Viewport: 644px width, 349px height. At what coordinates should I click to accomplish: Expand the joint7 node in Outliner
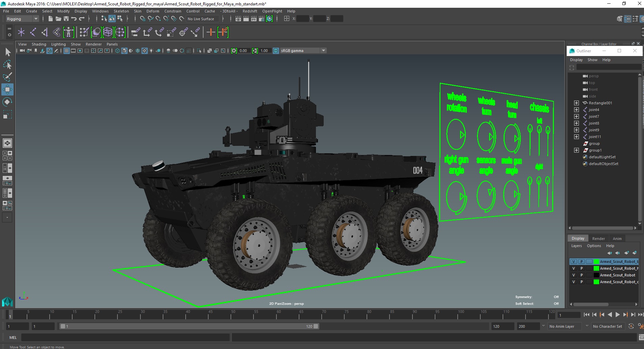pyautogui.click(x=576, y=116)
